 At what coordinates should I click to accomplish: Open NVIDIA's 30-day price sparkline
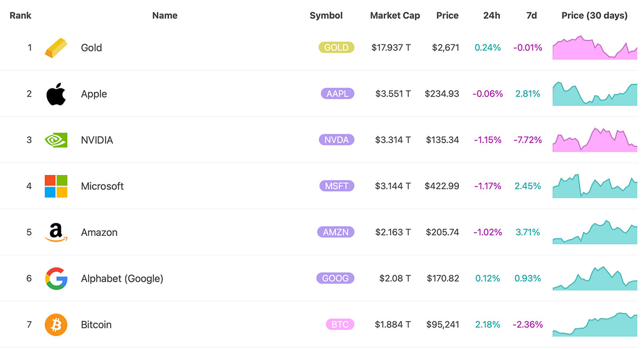pyautogui.click(x=595, y=140)
